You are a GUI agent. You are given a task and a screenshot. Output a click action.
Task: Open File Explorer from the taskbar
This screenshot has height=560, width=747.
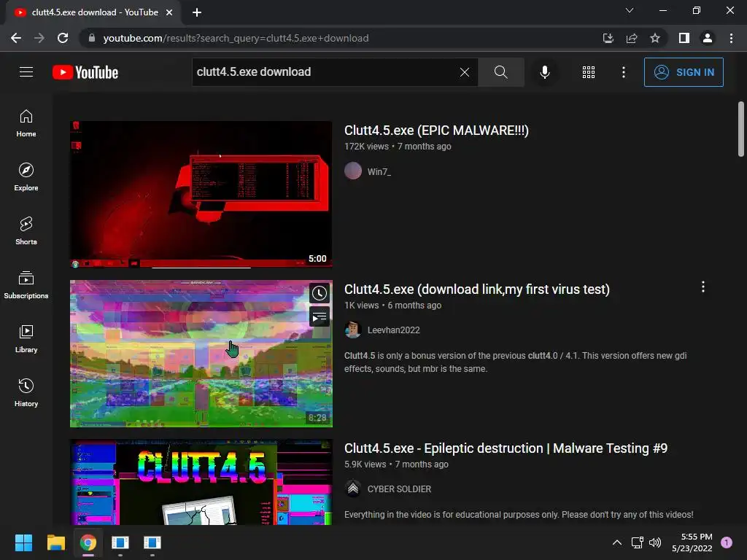click(x=55, y=542)
